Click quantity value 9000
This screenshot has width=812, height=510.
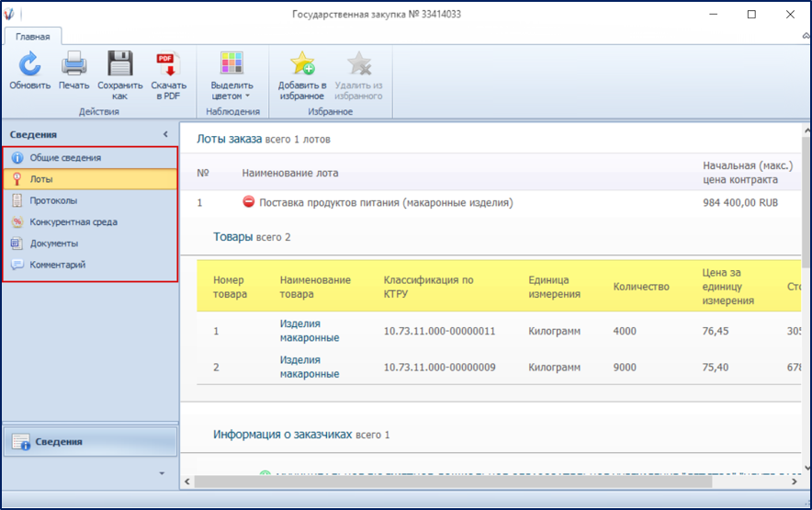click(x=625, y=368)
